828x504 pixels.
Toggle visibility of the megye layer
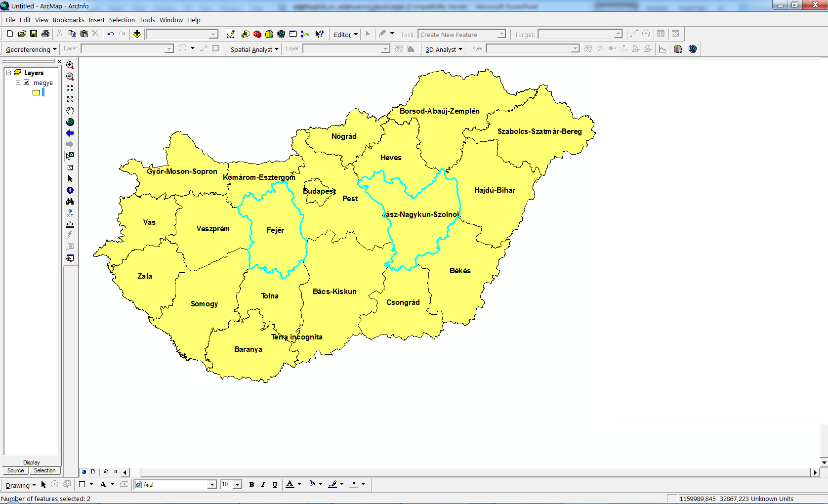[27, 83]
